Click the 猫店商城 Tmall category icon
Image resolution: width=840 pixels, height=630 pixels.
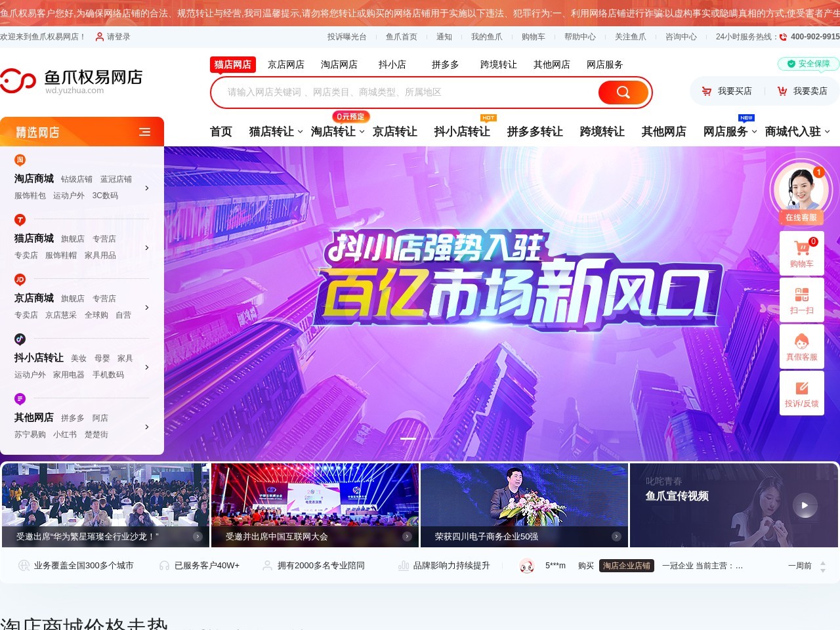20,220
